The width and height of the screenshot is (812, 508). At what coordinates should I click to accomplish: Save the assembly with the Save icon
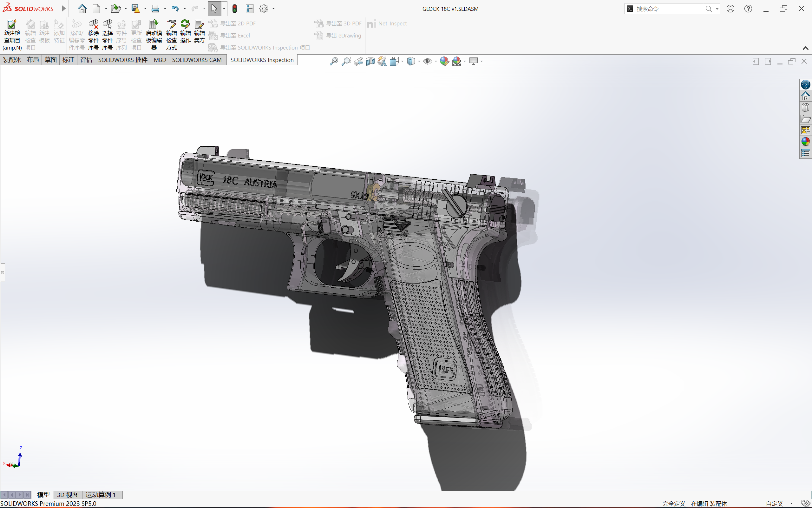pos(135,9)
